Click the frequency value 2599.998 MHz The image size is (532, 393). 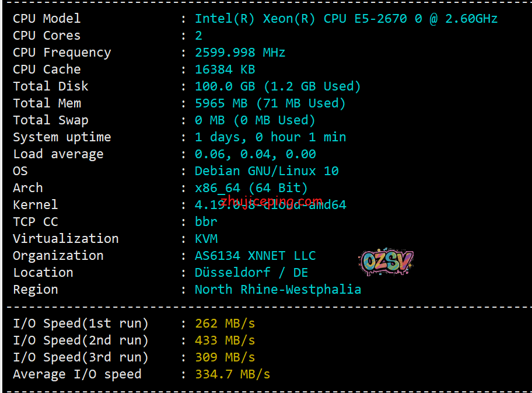[x=240, y=53]
